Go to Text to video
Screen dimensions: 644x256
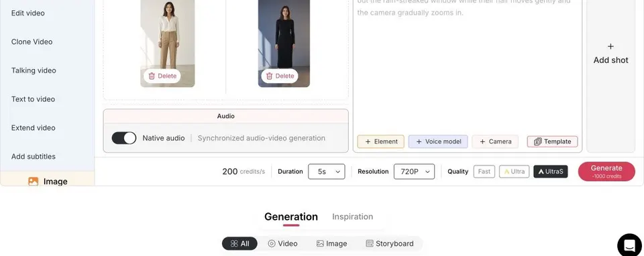tap(33, 99)
